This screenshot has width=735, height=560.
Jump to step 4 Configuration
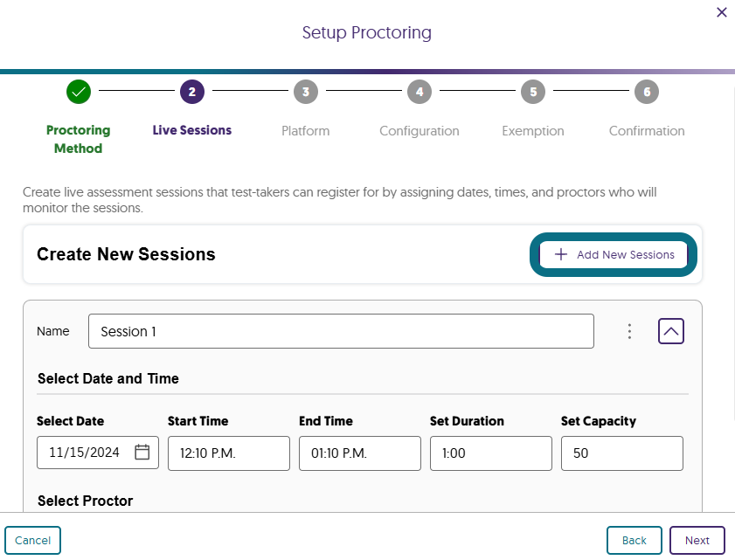click(419, 92)
